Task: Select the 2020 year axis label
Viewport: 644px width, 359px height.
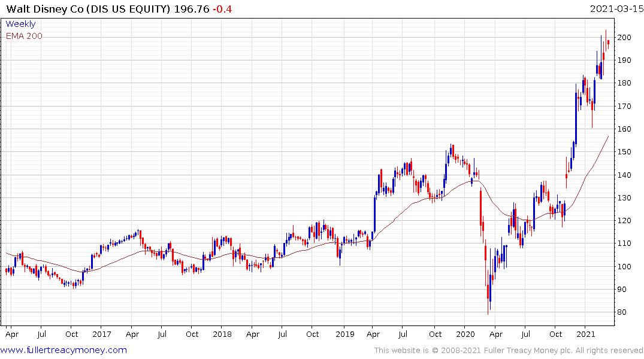Action: [x=465, y=334]
